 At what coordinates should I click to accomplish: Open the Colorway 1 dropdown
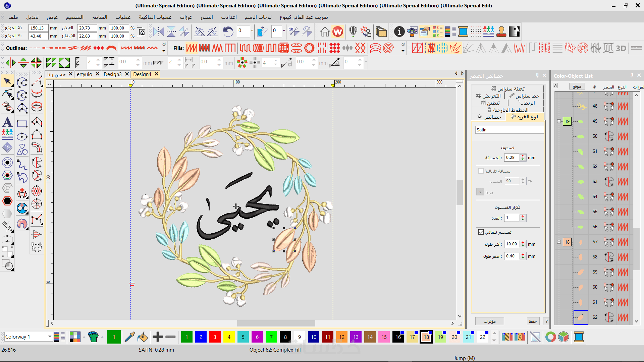pos(50,337)
